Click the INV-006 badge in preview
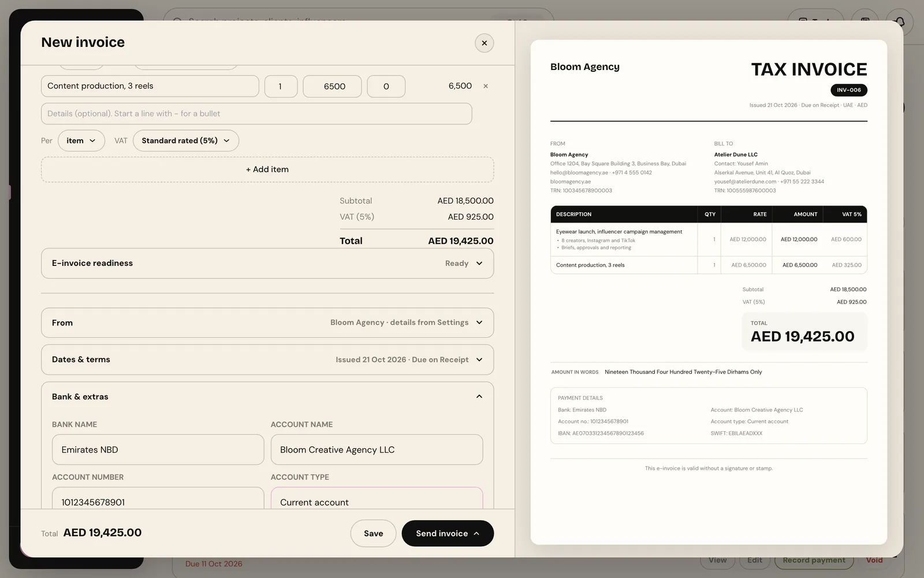Viewport: 924px width, 578px height. (x=849, y=90)
